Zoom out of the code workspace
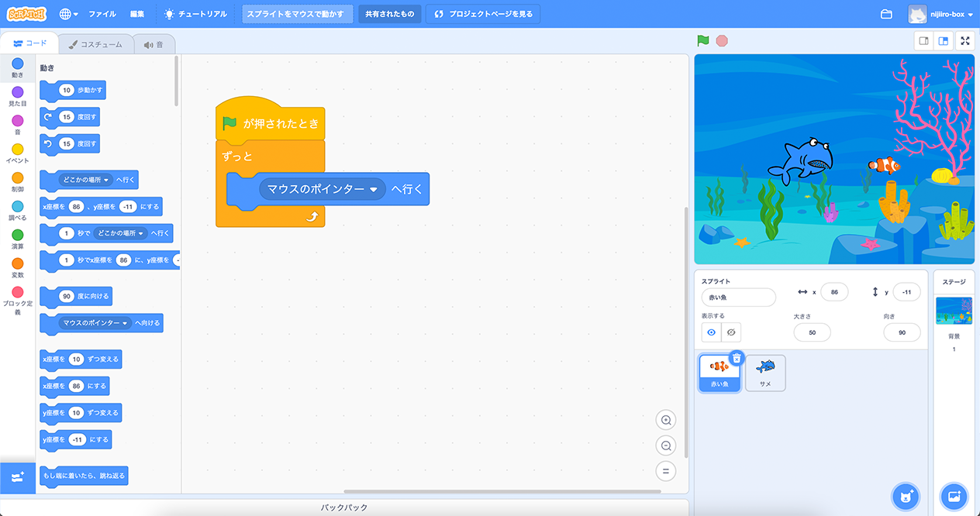 click(x=665, y=445)
